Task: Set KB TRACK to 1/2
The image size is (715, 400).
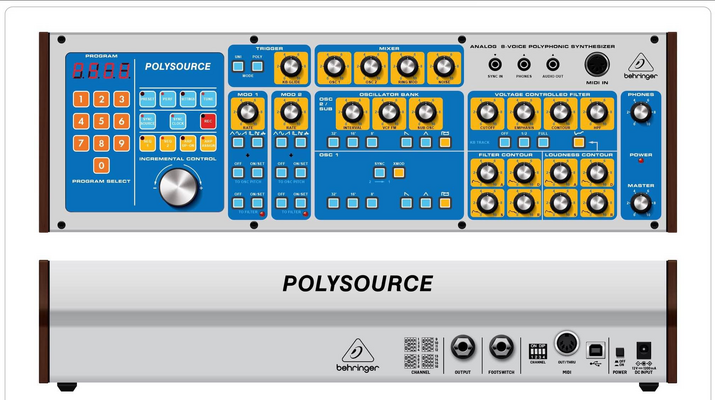Action: pyautogui.click(x=524, y=142)
